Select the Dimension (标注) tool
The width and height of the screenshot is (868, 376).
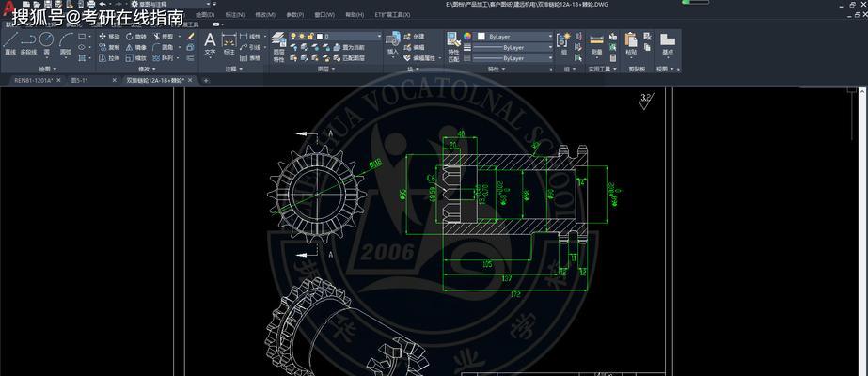coord(229,43)
